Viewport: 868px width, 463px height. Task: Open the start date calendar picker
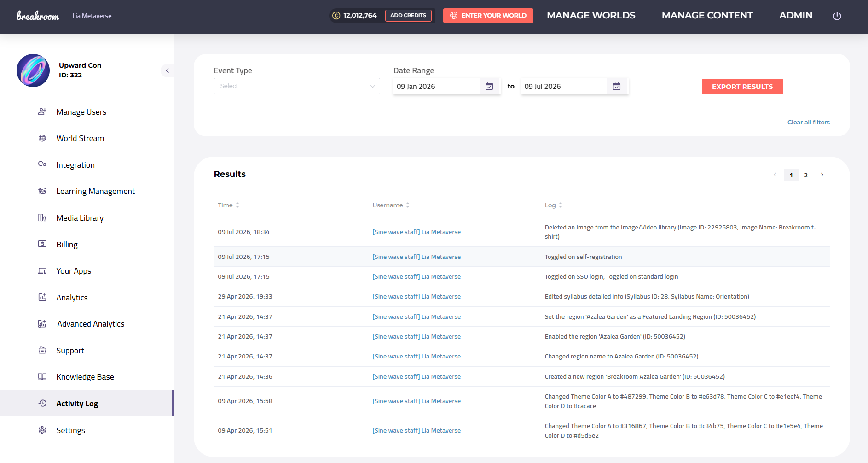[489, 86]
